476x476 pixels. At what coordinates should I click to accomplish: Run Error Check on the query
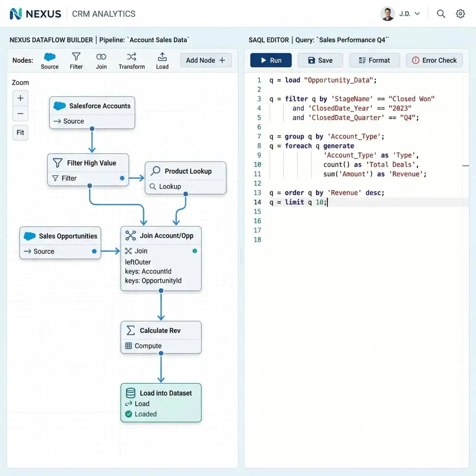[434, 60]
